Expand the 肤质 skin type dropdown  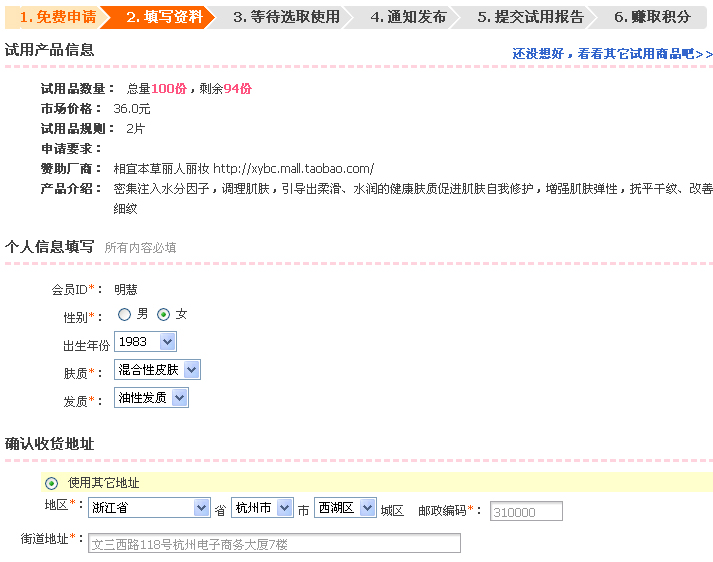157,370
